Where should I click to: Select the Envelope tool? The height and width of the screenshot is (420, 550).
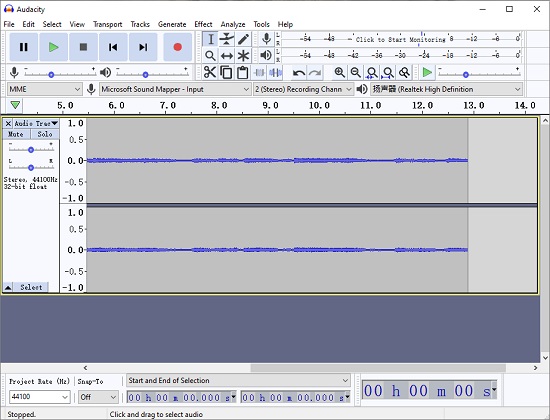227,39
